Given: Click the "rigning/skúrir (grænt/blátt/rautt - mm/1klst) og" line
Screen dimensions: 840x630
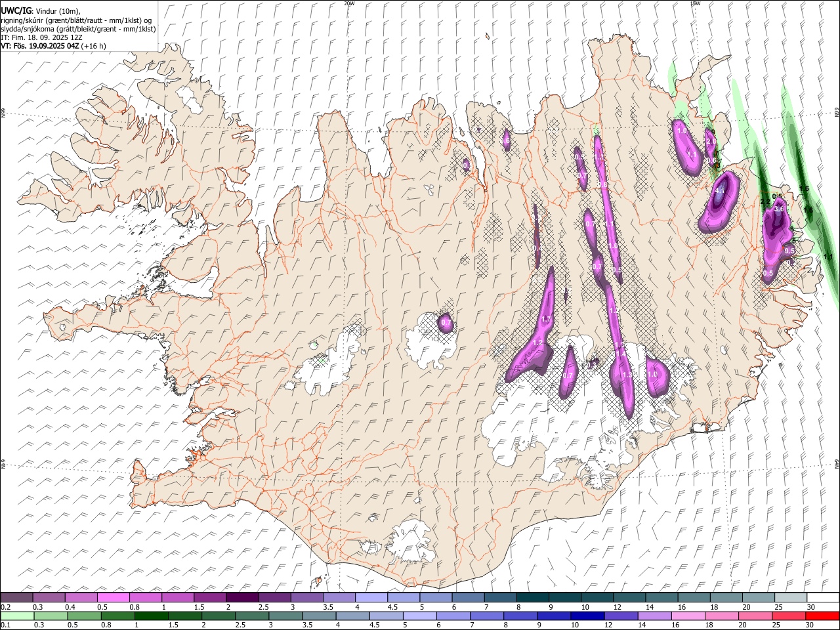Looking at the screenshot, I should [x=75, y=20].
